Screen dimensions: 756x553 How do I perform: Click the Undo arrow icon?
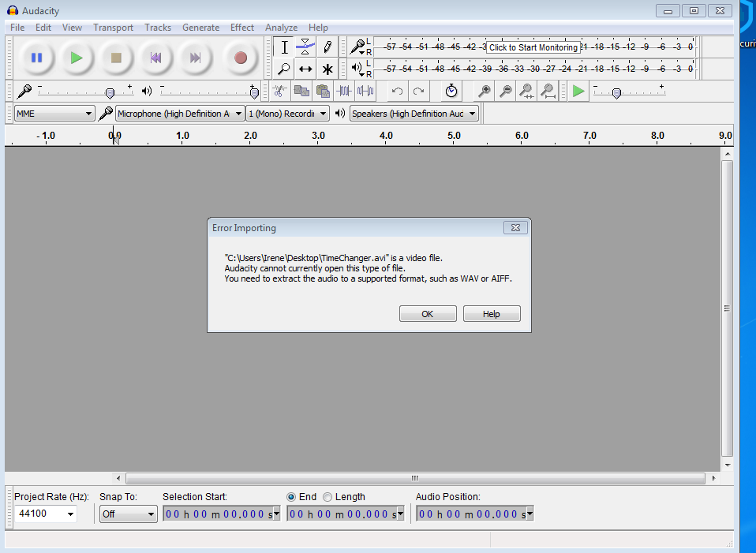397,91
